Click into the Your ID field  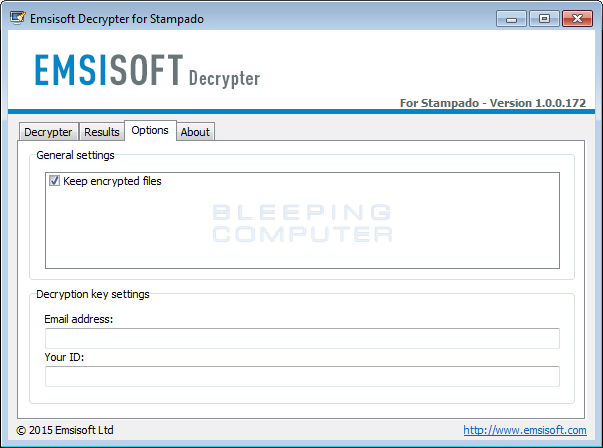tap(302, 376)
